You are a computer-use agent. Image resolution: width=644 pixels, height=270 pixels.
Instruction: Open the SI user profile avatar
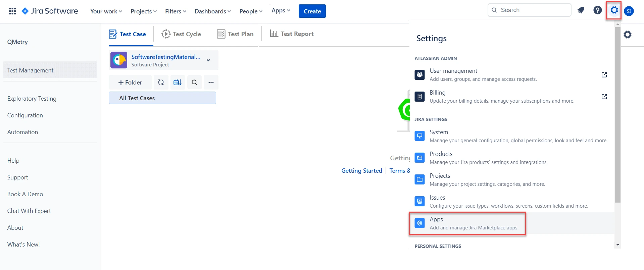(x=629, y=11)
